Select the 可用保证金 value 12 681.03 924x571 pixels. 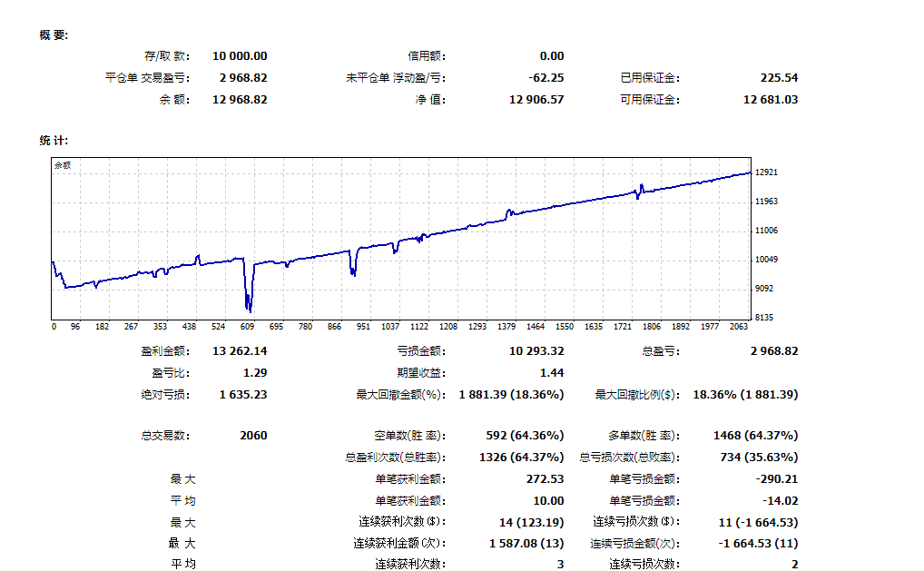771,100
